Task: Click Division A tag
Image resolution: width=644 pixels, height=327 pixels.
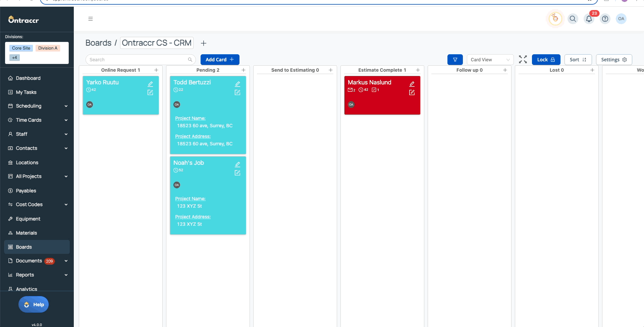Action: pyautogui.click(x=48, y=48)
